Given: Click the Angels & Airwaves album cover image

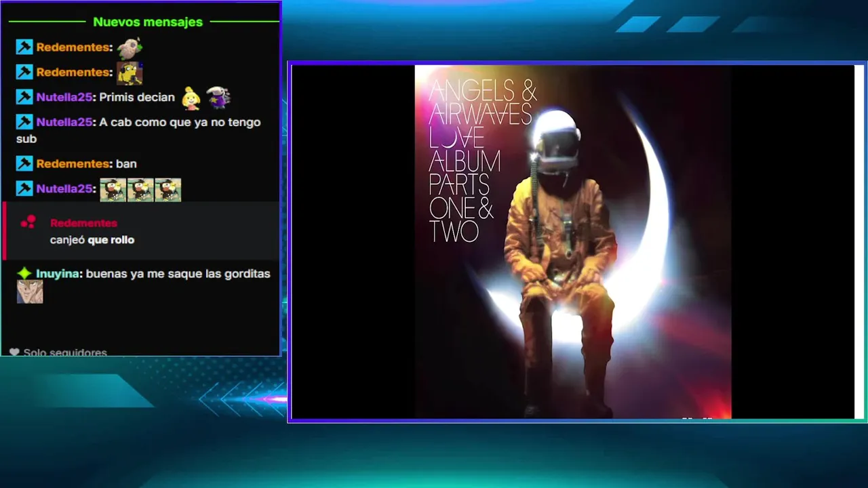Looking at the screenshot, I should click(x=573, y=242).
